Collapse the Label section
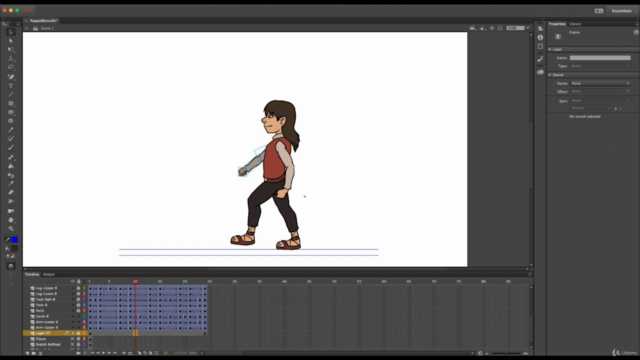The image size is (640, 360). coord(550,49)
